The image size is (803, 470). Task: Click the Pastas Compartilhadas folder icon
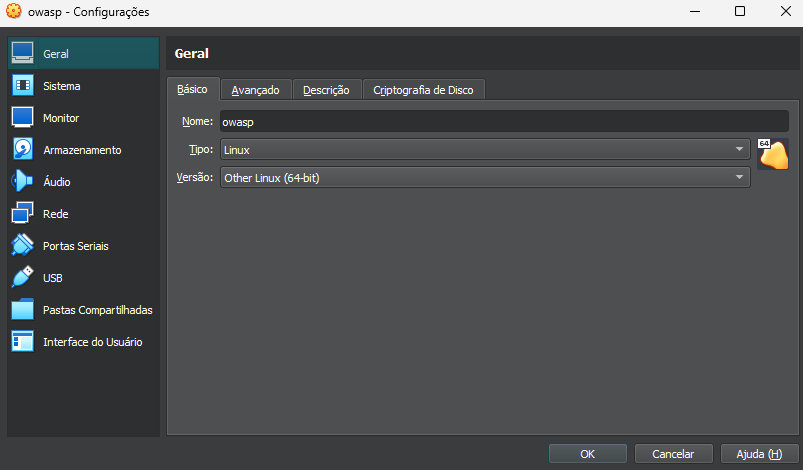[x=23, y=309]
